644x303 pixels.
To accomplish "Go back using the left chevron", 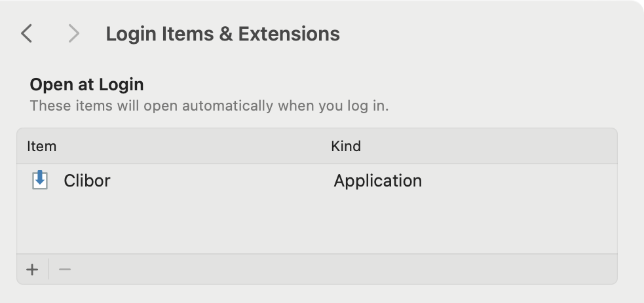I will tap(27, 33).
